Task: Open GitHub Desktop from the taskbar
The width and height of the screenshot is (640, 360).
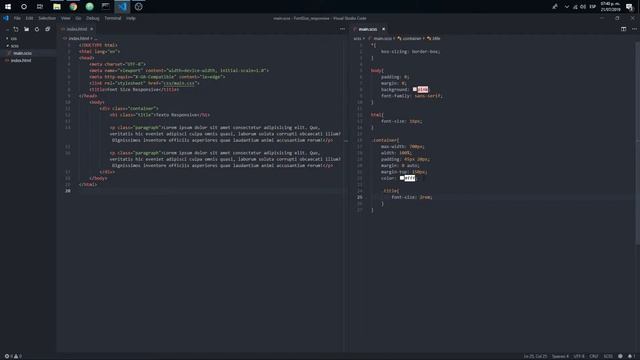Action: (x=138, y=7)
